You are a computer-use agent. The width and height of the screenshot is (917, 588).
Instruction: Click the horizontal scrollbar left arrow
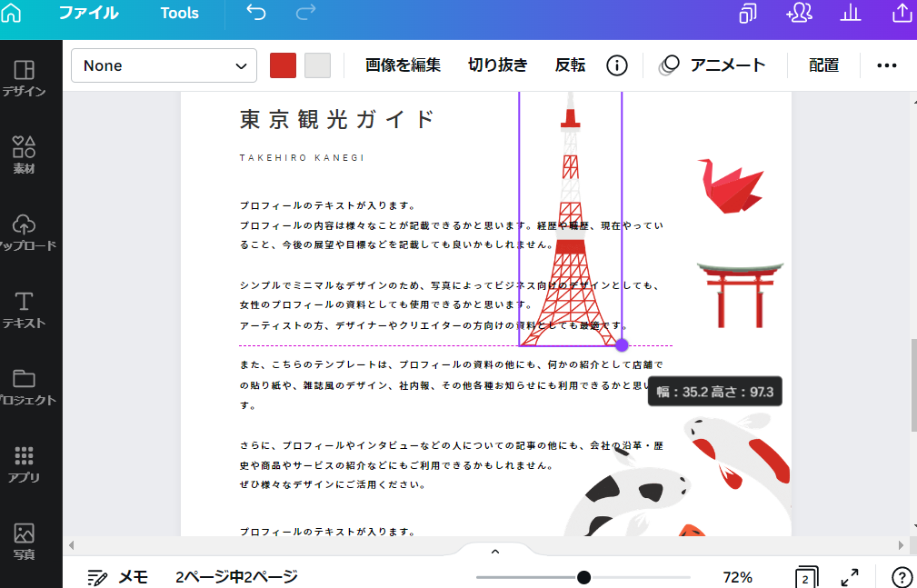[71, 545]
